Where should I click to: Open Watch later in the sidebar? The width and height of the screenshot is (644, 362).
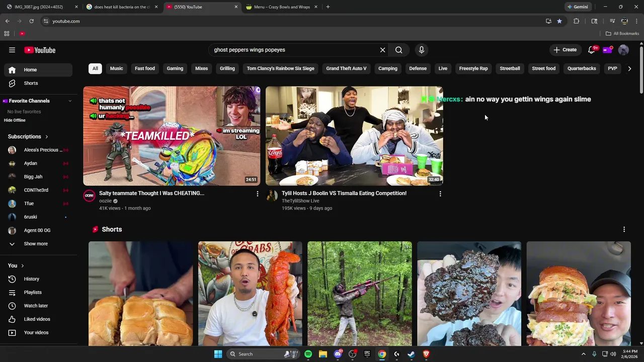tap(38, 306)
